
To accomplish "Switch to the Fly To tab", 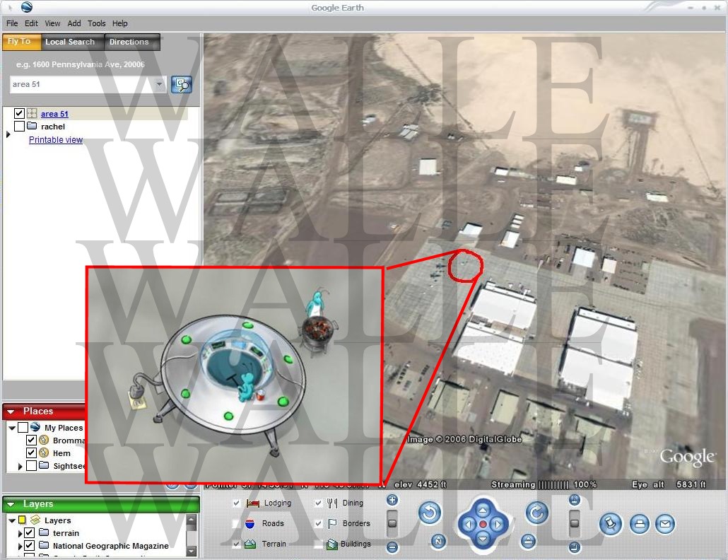I will coord(21,42).
